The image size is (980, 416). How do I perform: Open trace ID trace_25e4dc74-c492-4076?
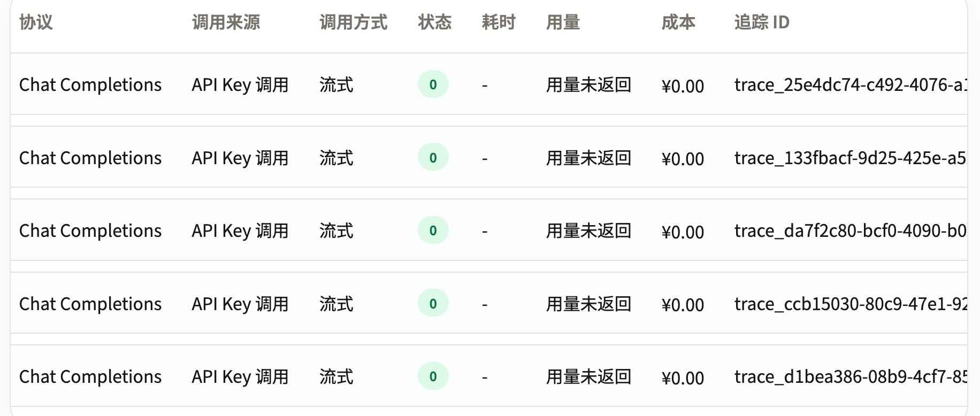point(851,85)
